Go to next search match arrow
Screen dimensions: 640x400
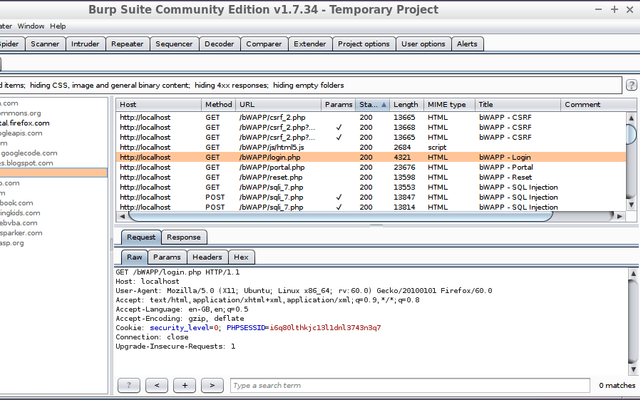pos(212,385)
